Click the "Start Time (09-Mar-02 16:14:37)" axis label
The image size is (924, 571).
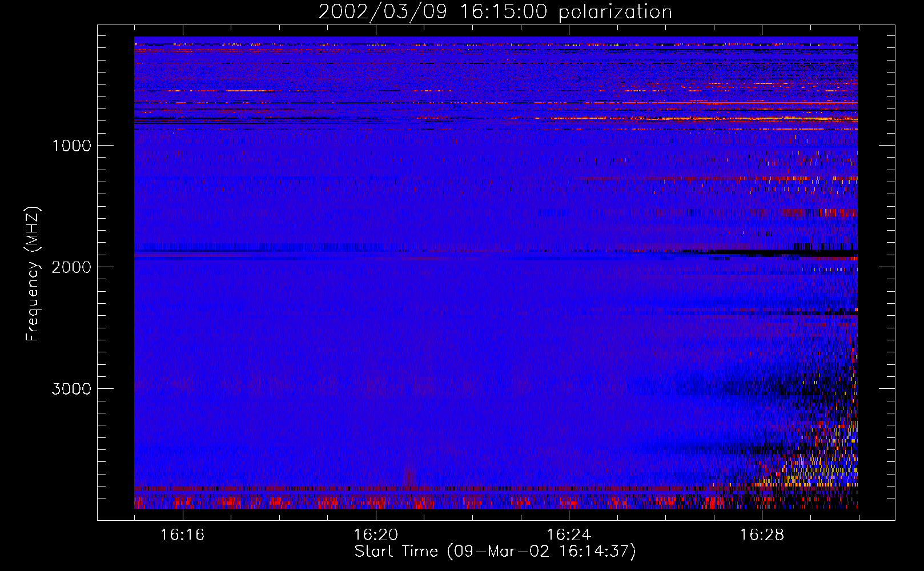click(x=495, y=552)
